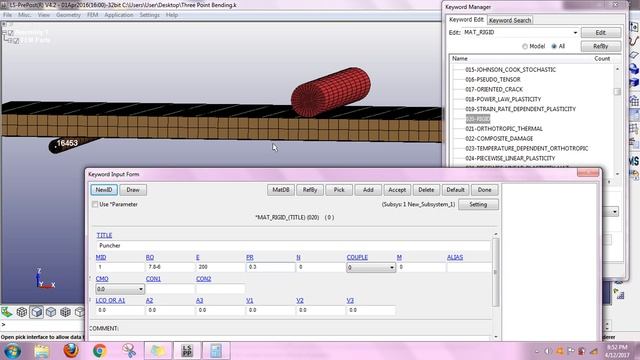Select 024-PIECEWISE_LINEAR_PLASTICITY in keyword list
The image size is (640, 360).
tap(510, 158)
